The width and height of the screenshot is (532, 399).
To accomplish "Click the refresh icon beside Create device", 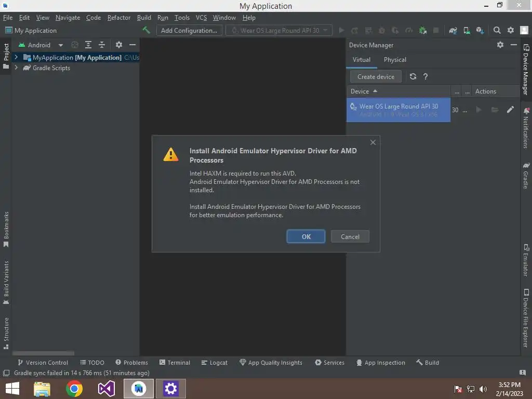I will coord(413,77).
